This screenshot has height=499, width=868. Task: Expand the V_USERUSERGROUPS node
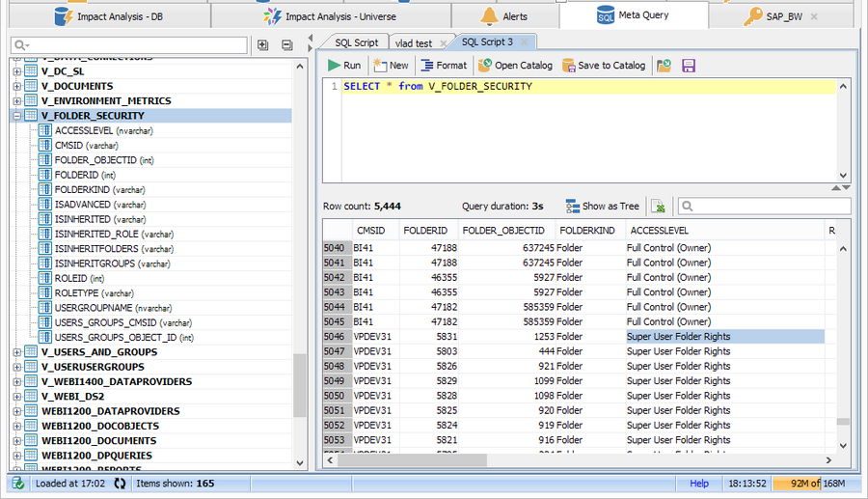tap(17, 367)
